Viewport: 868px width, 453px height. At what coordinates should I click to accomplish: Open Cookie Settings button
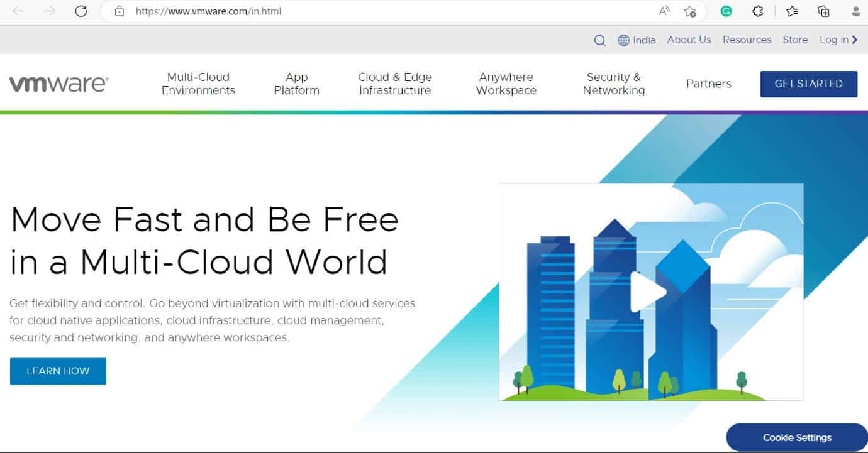click(x=797, y=437)
